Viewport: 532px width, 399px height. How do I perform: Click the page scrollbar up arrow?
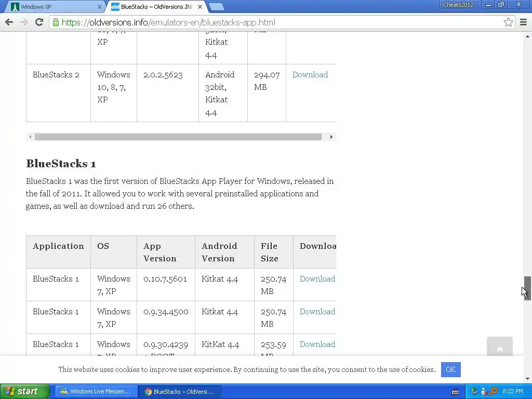point(527,36)
